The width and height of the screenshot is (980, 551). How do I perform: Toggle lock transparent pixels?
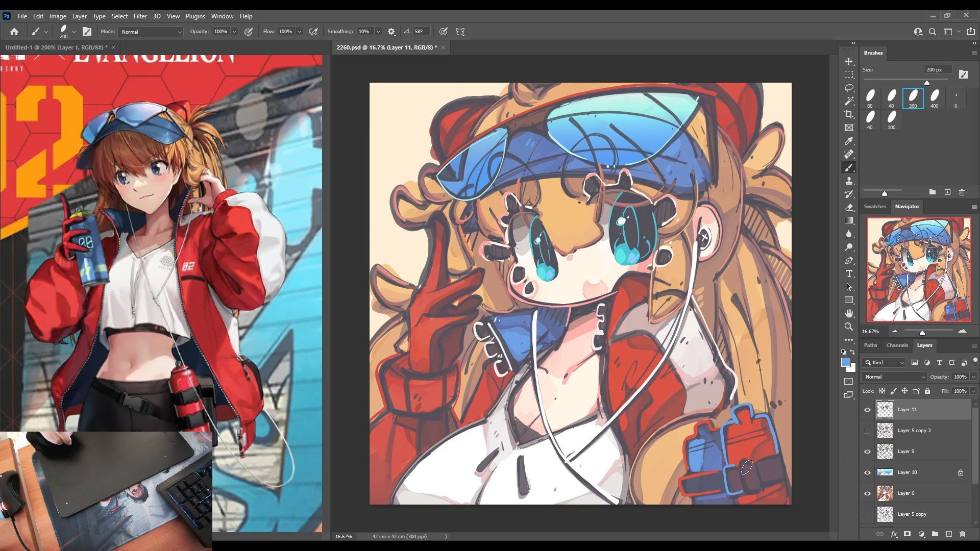(882, 391)
